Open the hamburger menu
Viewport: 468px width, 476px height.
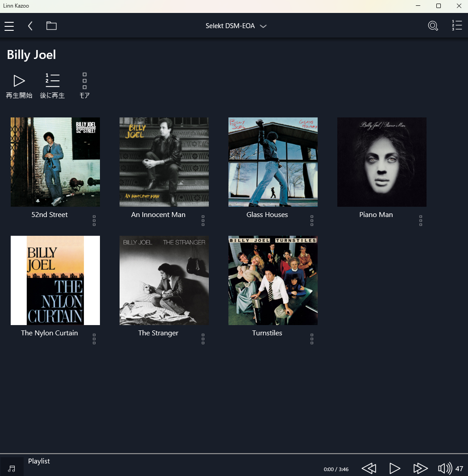pyautogui.click(x=9, y=26)
